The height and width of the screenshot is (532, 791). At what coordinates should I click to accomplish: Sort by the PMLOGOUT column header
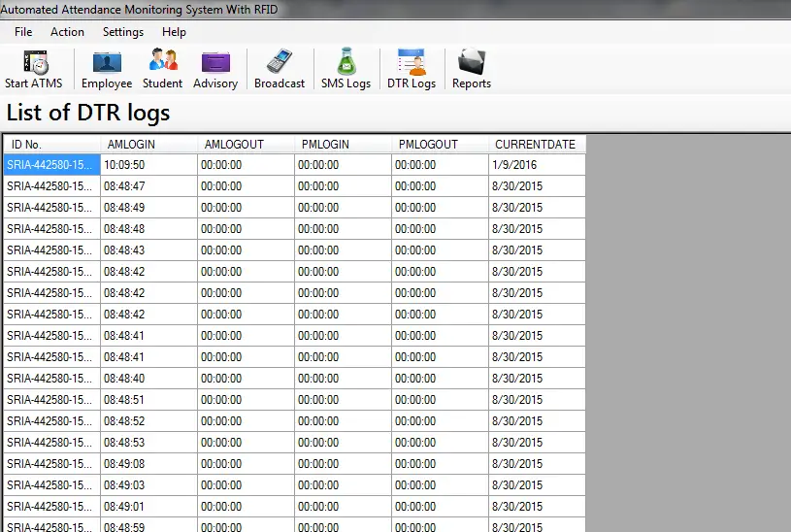pos(440,145)
